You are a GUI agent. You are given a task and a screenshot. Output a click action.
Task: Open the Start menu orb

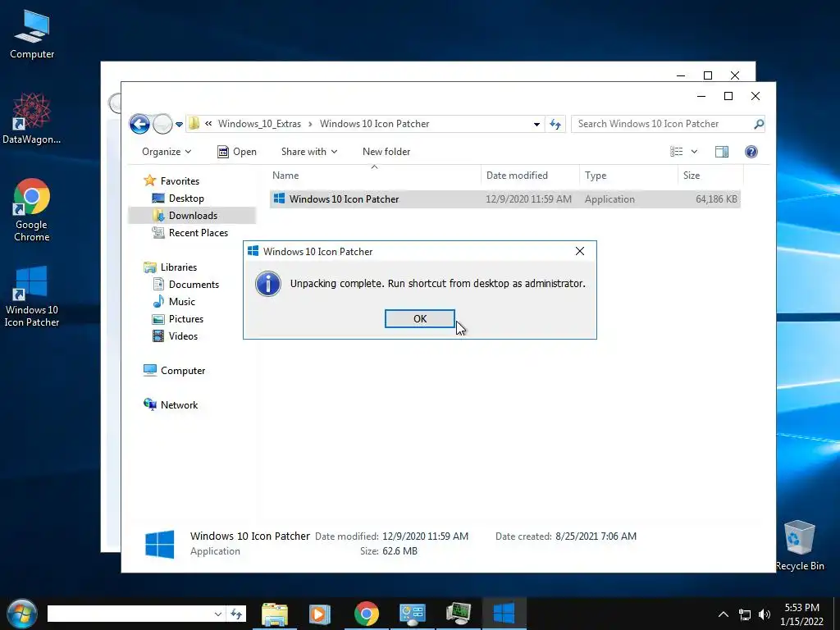click(21, 614)
